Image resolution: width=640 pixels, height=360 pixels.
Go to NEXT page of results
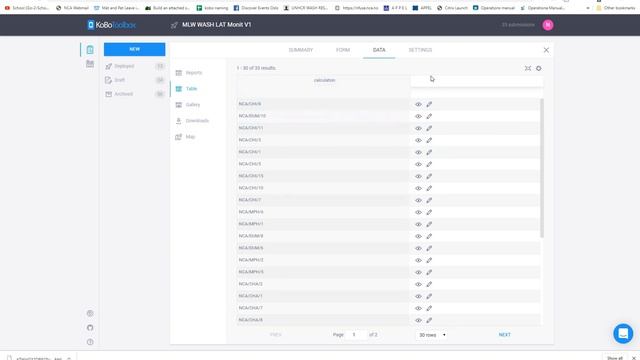click(x=504, y=335)
